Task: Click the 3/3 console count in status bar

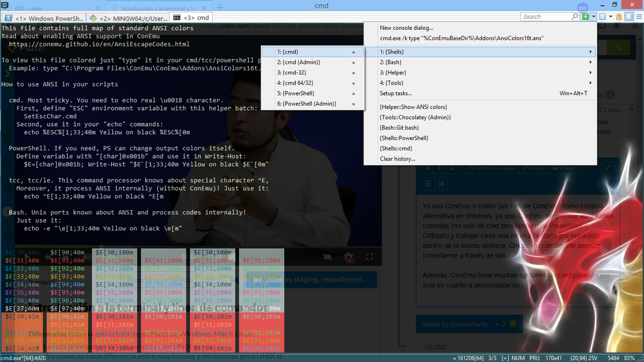Action: (x=493, y=358)
